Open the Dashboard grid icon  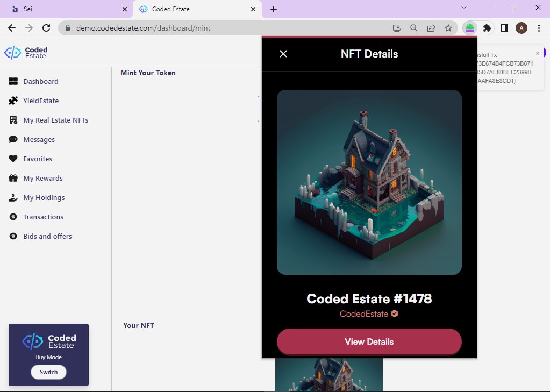[x=13, y=81]
